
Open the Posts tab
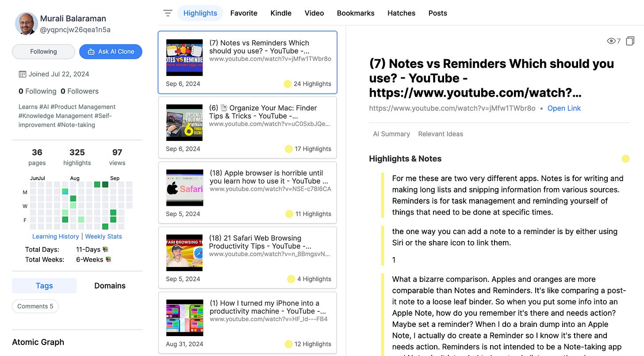pos(438,13)
